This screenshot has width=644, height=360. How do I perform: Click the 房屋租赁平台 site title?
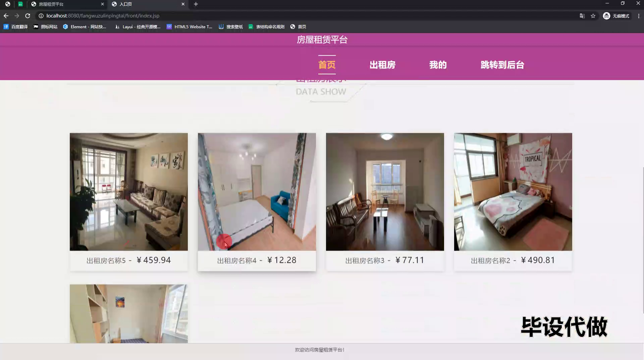point(322,40)
